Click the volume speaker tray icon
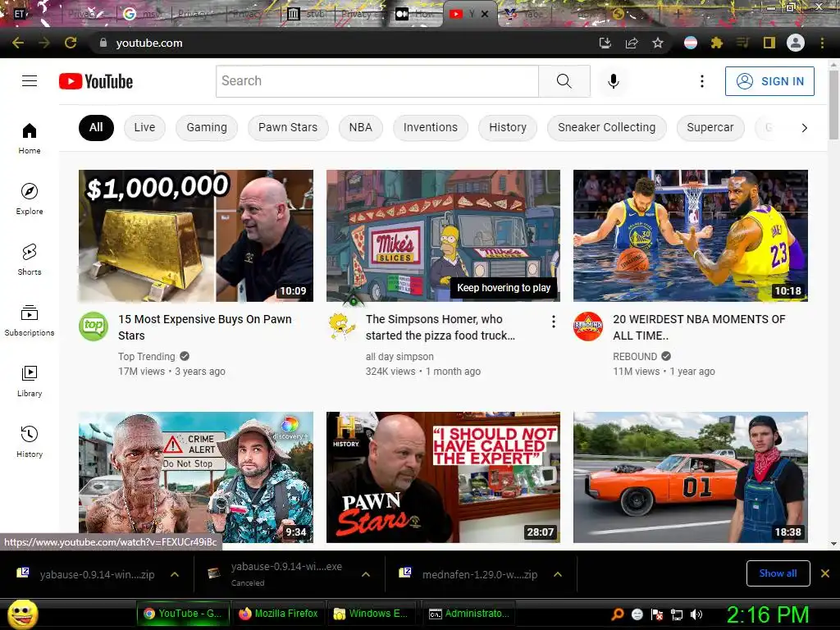 [x=696, y=614]
